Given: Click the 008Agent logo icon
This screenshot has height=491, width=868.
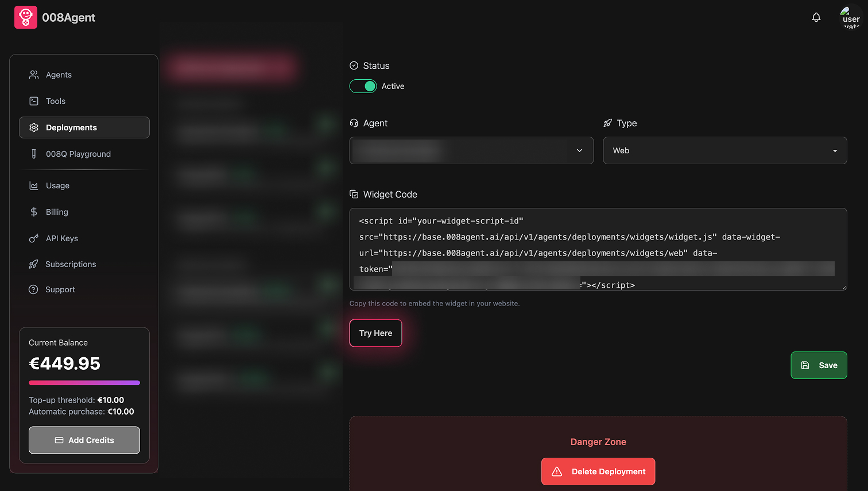Looking at the screenshot, I should click(x=25, y=17).
